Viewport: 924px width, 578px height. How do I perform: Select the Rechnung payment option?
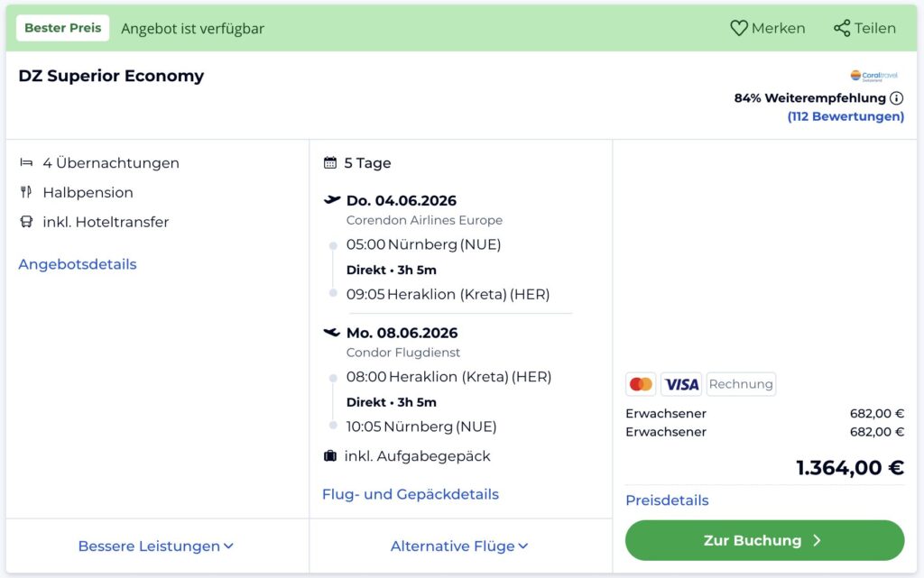point(741,384)
